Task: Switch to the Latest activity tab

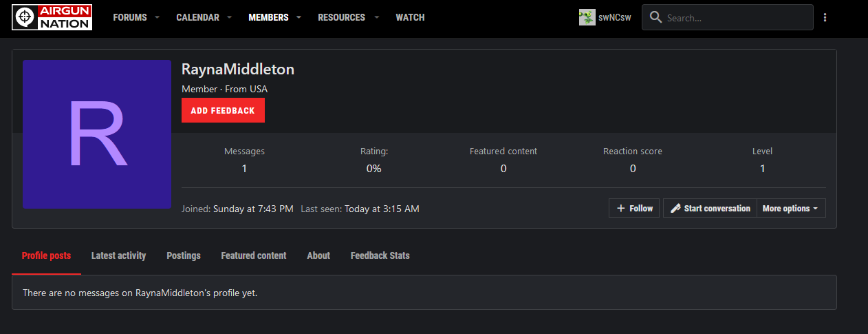Action: pyautogui.click(x=118, y=255)
